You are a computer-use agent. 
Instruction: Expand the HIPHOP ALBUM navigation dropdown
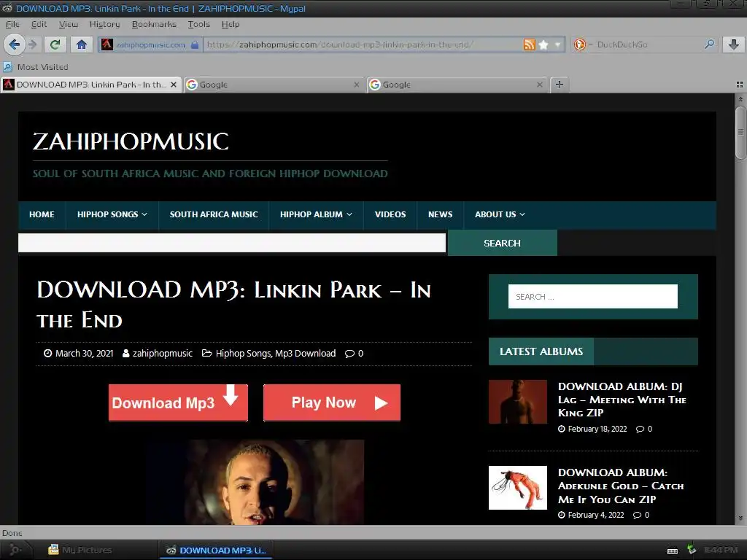coord(316,215)
